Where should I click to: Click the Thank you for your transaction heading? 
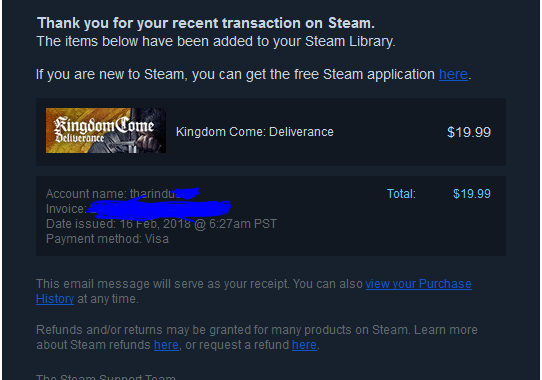pos(206,23)
